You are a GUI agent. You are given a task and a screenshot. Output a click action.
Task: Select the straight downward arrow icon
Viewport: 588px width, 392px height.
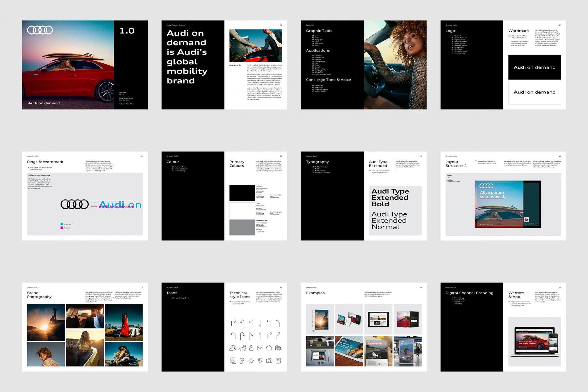click(x=260, y=323)
